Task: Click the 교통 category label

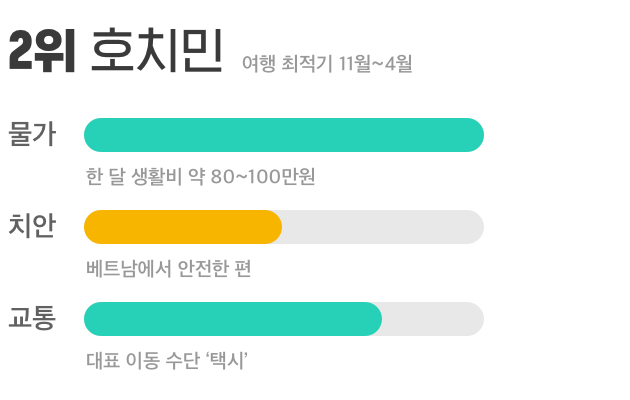Action: tap(32, 319)
